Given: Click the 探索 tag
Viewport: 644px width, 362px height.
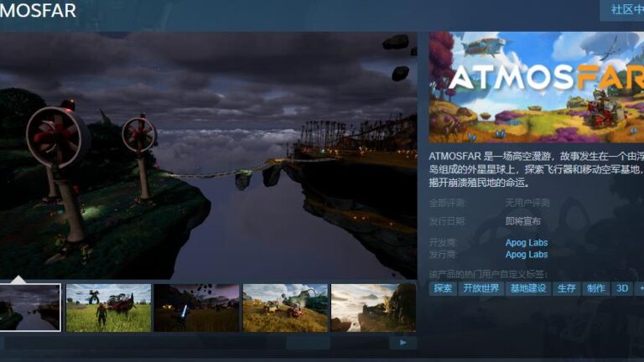Looking at the screenshot, I should [443, 288].
